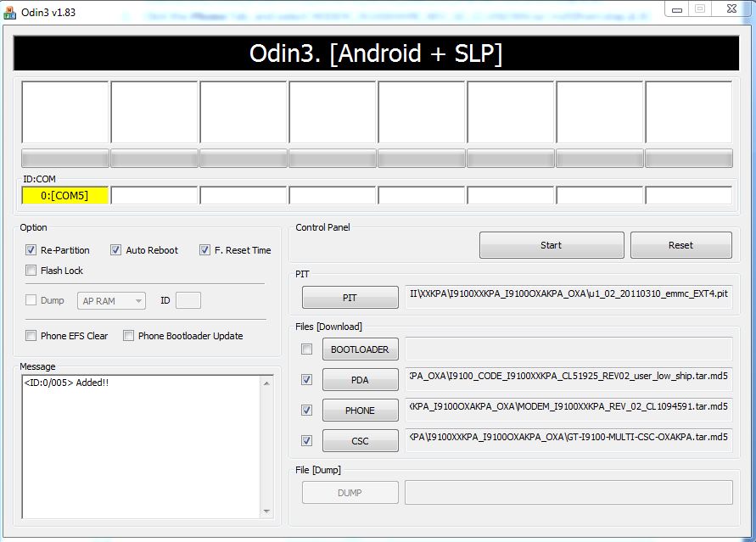Enable the Flash Lock checkbox

click(x=31, y=271)
